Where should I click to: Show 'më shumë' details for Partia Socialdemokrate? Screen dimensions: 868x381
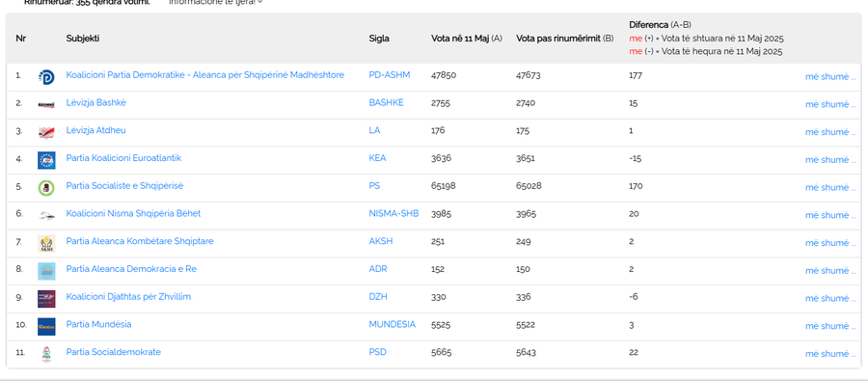(830, 354)
